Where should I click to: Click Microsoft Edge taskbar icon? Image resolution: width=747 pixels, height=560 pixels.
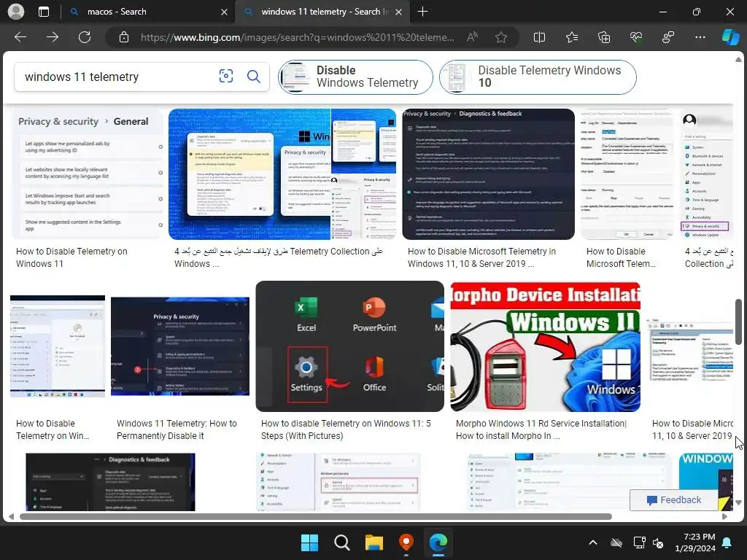[x=438, y=542]
